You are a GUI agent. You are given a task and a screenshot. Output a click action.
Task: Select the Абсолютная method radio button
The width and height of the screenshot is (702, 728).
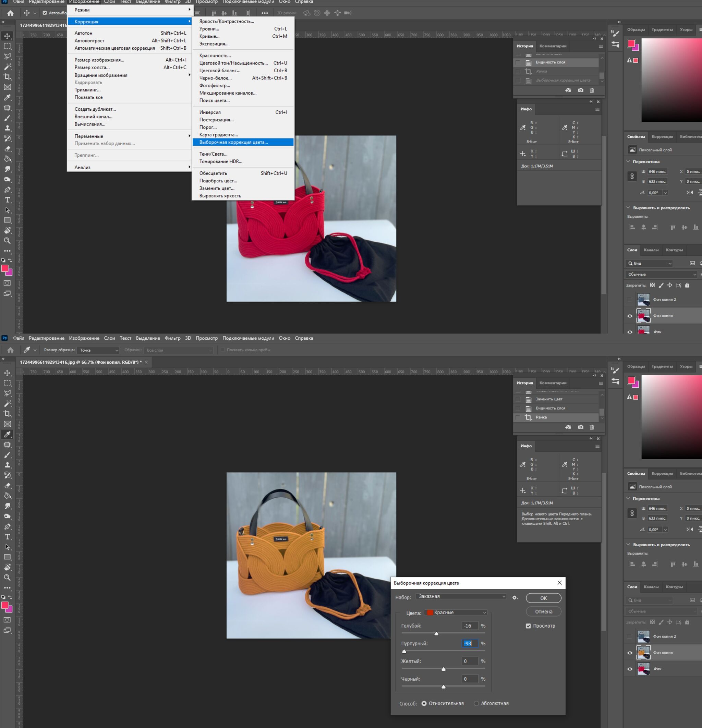(x=476, y=703)
